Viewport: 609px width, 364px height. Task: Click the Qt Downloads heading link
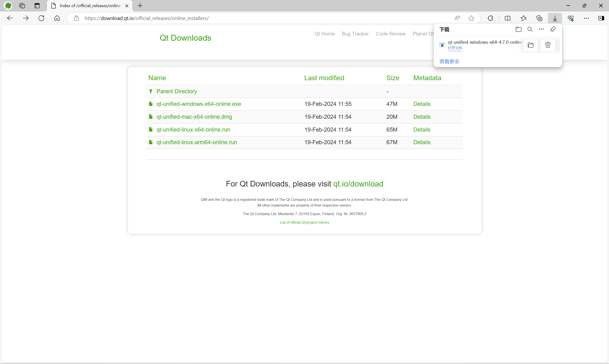185,38
